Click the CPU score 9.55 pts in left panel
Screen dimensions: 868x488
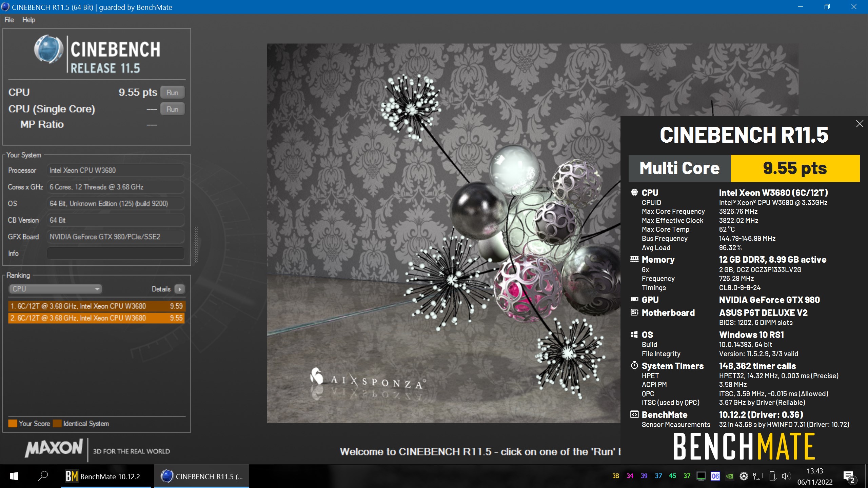point(138,92)
